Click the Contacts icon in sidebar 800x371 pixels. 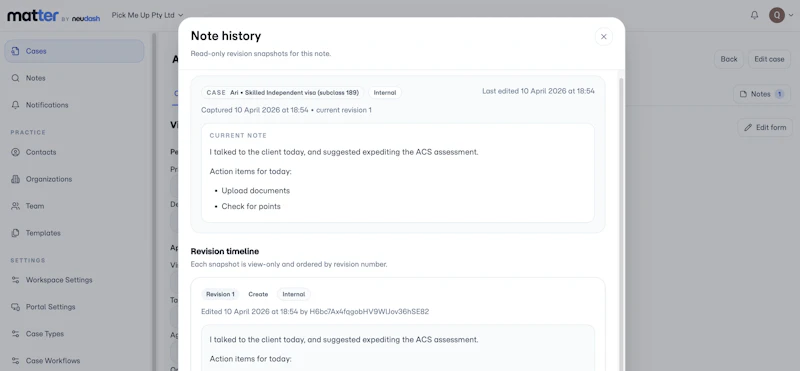[x=15, y=152]
